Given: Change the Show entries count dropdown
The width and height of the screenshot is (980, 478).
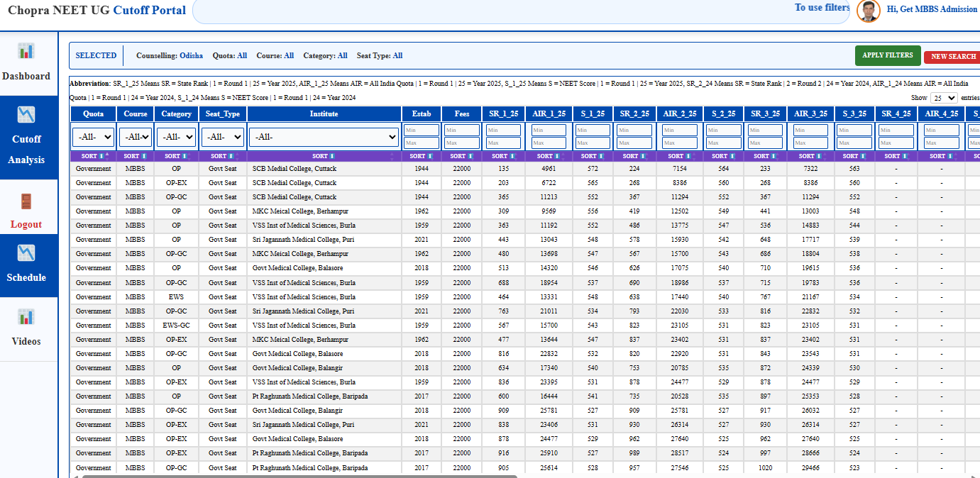Looking at the screenshot, I should 944,98.
